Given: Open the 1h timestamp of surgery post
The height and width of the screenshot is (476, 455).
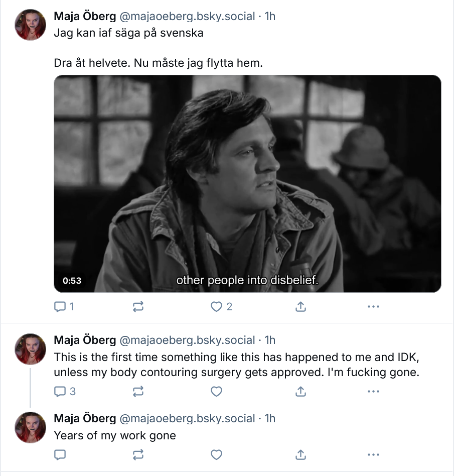Looking at the screenshot, I should coord(270,340).
